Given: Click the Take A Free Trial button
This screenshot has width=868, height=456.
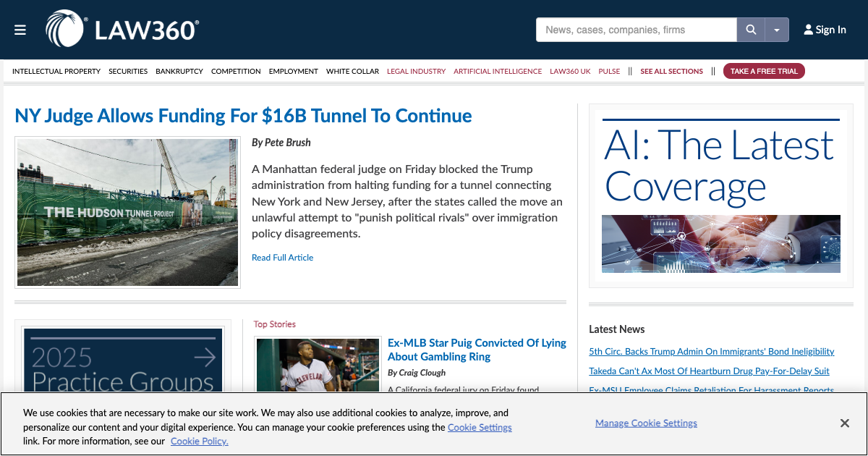Looking at the screenshot, I should [x=764, y=71].
